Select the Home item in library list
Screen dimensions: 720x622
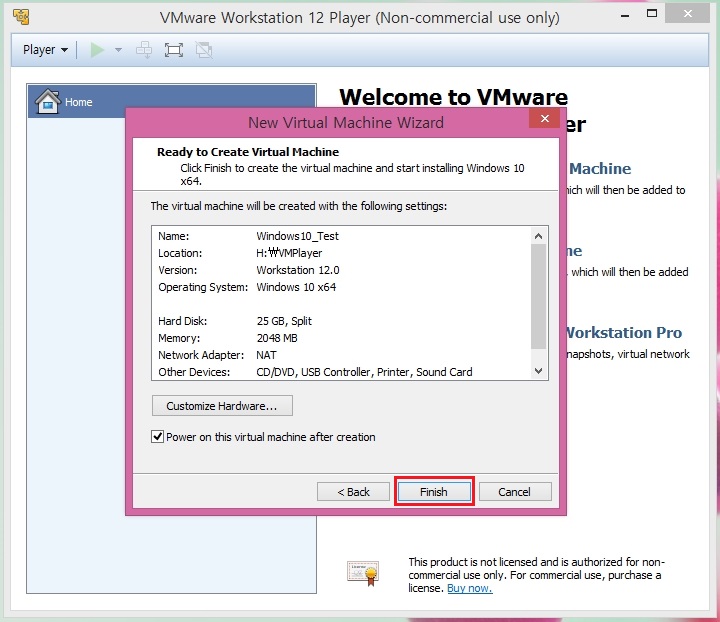coord(172,101)
